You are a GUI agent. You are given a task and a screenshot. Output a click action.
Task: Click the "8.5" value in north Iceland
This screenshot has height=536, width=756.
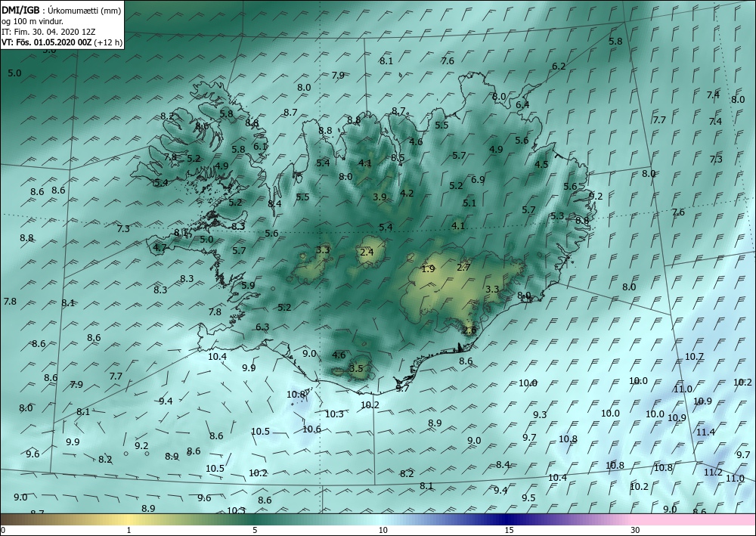click(398, 157)
